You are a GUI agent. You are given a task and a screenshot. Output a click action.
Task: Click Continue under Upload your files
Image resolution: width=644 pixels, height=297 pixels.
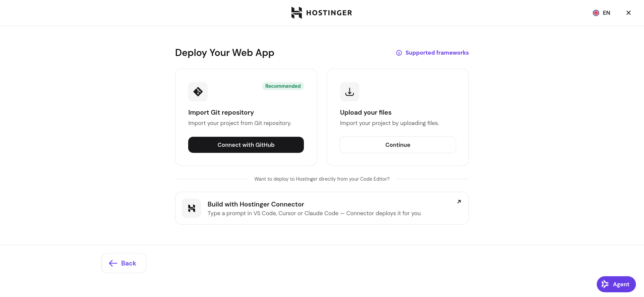coord(398,145)
